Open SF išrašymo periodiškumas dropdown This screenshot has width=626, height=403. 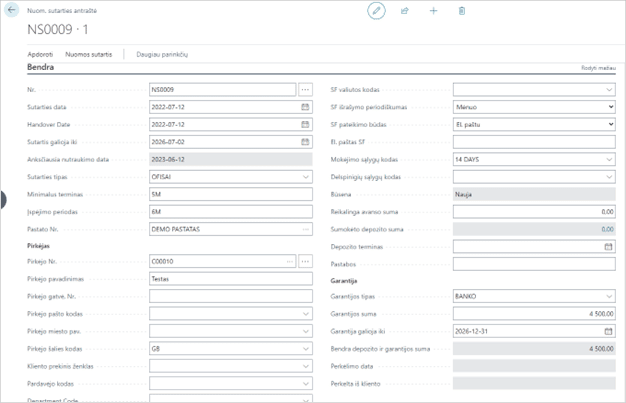coord(609,107)
